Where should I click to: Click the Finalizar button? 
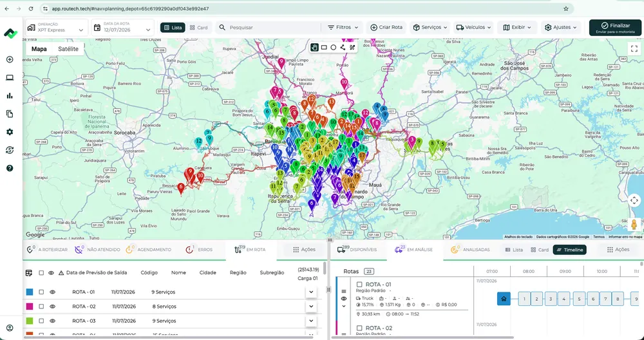point(615,28)
